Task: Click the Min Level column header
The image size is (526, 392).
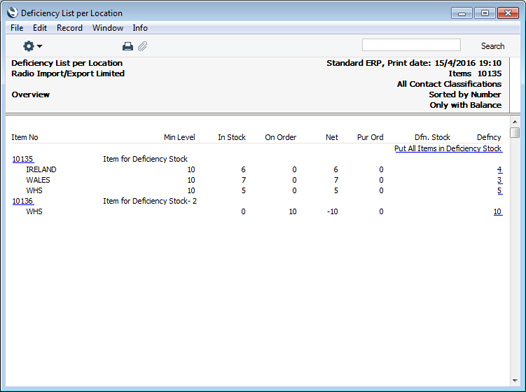Action: pyautogui.click(x=179, y=137)
